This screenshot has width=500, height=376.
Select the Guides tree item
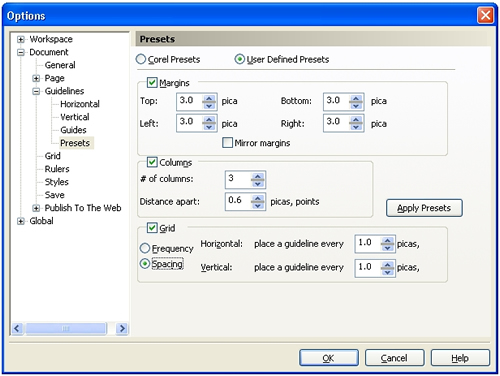pyautogui.click(x=73, y=130)
